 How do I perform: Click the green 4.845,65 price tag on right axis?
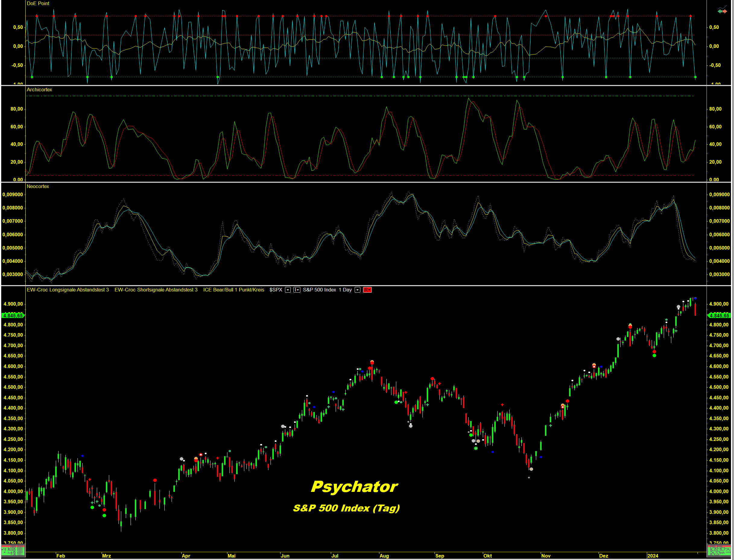(719, 315)
